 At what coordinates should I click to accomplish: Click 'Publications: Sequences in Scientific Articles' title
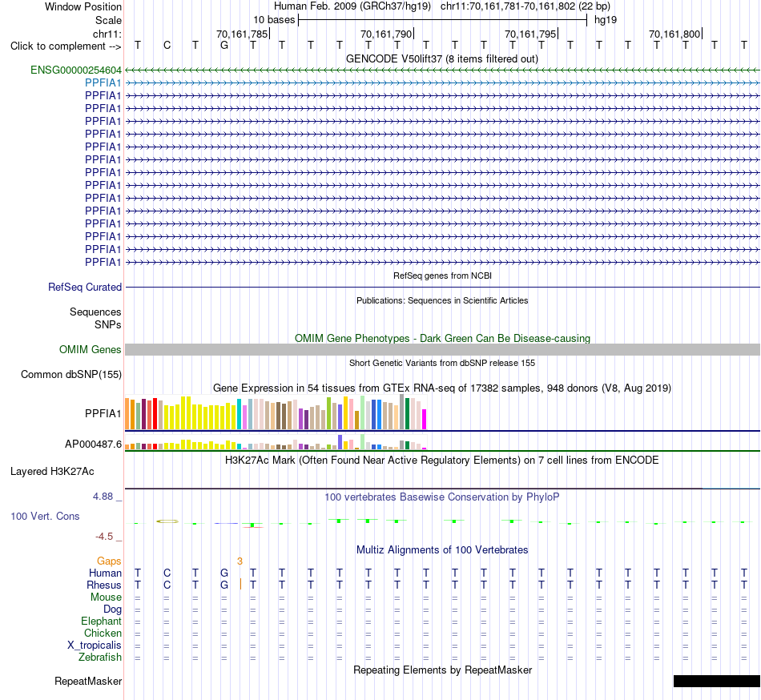click(442, 300)
